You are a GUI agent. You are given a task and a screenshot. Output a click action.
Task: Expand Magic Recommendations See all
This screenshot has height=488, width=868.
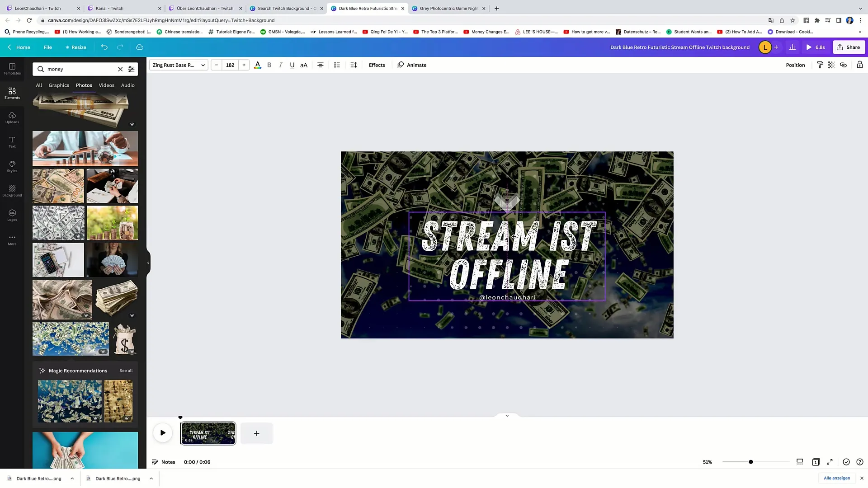point(126,371)
